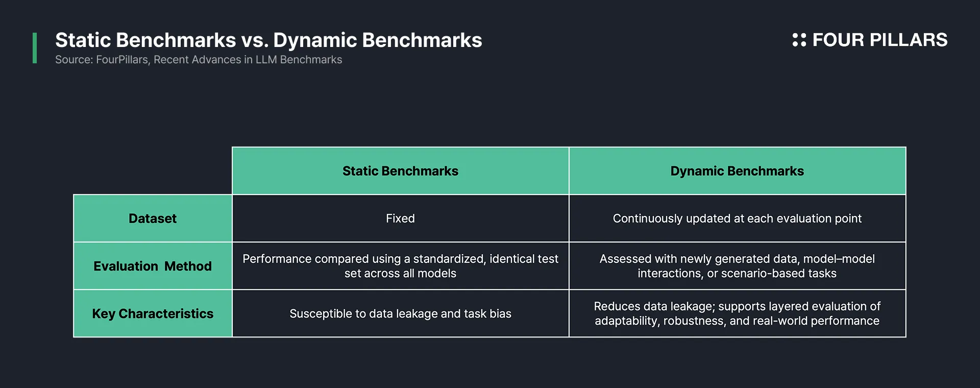Click the 'Reduces data leakage' cell

tap(738, 313)
